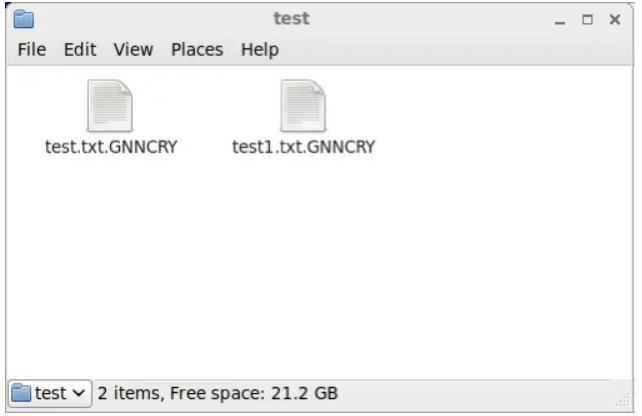This screenshot has width=642, height=416.
Task: Click the test folder path button
Action: tap(50, 393)
